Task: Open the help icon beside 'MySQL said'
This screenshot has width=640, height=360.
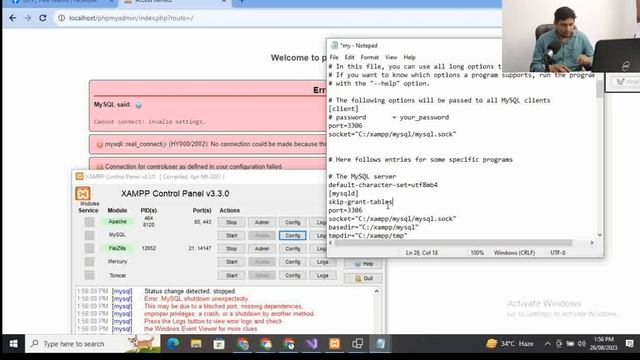Action: tap(138, 105)
